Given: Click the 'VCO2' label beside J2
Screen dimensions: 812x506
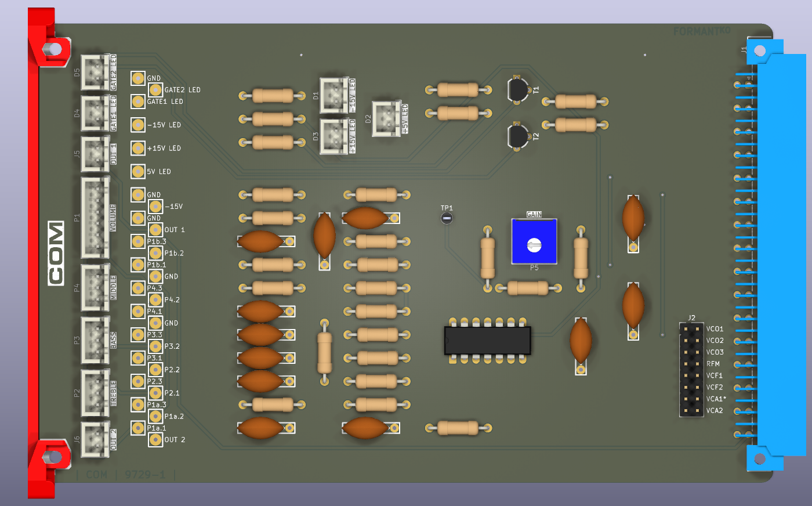Looking at the screenshot, I should pos(715,341).
